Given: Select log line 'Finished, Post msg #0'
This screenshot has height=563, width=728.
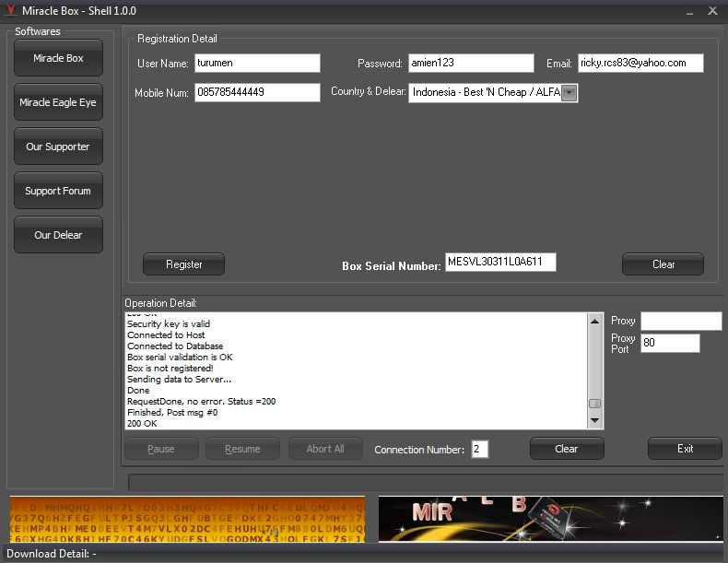Looking at the screenshot, I should coord(172,412).
